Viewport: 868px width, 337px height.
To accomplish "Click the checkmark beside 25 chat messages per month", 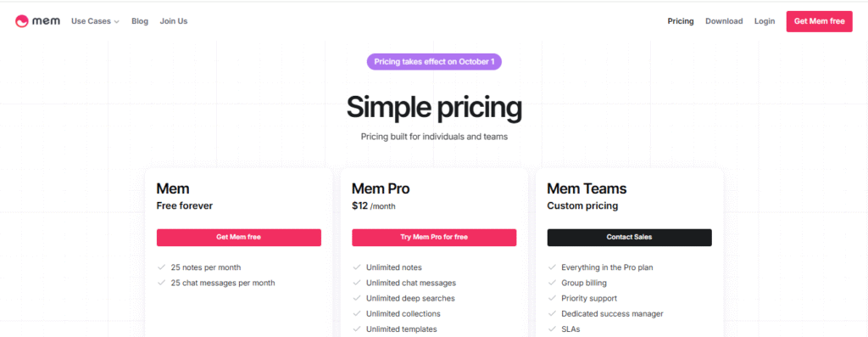I will click(162, 283).
